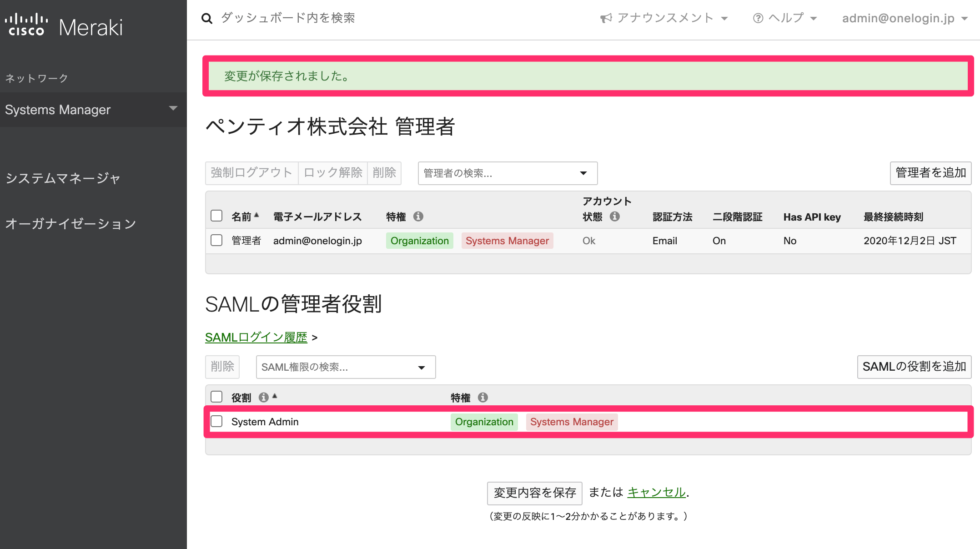Screen dimensions: 980x549
Task: Click Systems Manager tag in admin row
Action: point(508,241)
